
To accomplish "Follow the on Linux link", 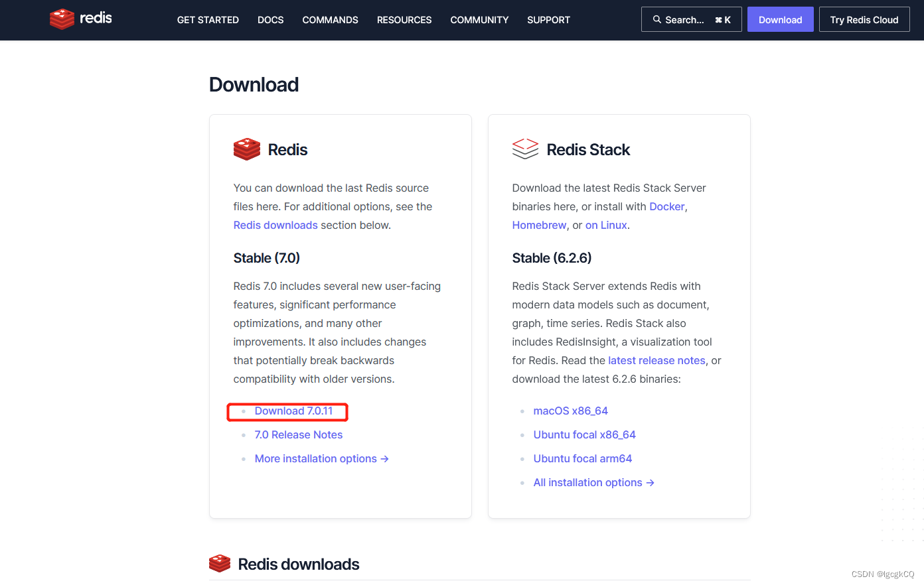I will 606,225.
